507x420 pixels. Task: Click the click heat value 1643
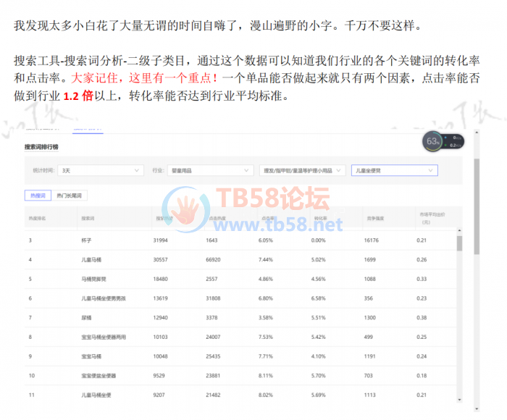coord(211,240)
